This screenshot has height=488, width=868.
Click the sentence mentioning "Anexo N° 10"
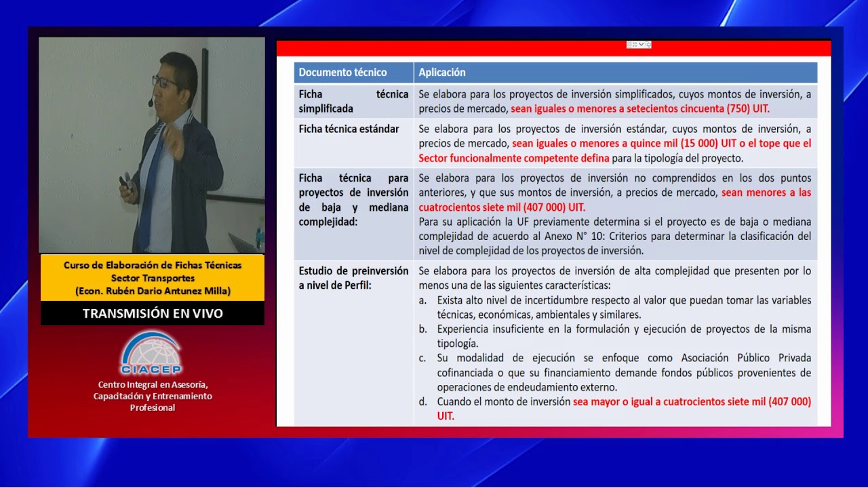tap(614, 236)
